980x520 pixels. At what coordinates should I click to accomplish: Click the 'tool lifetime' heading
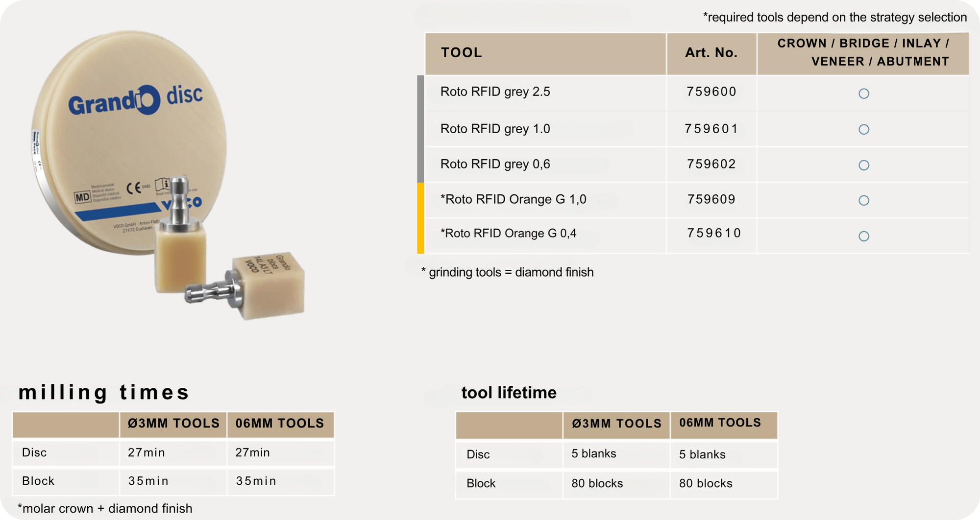pos(509,393)
